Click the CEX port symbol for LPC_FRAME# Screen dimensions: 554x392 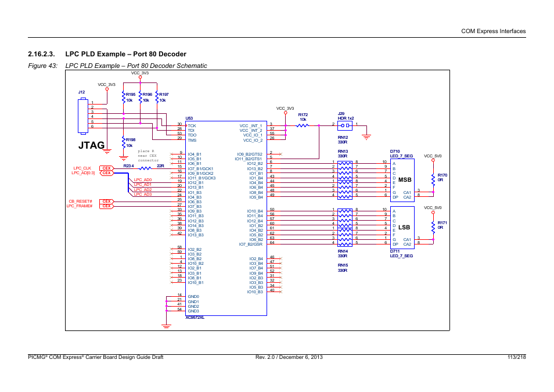(106, 206)
